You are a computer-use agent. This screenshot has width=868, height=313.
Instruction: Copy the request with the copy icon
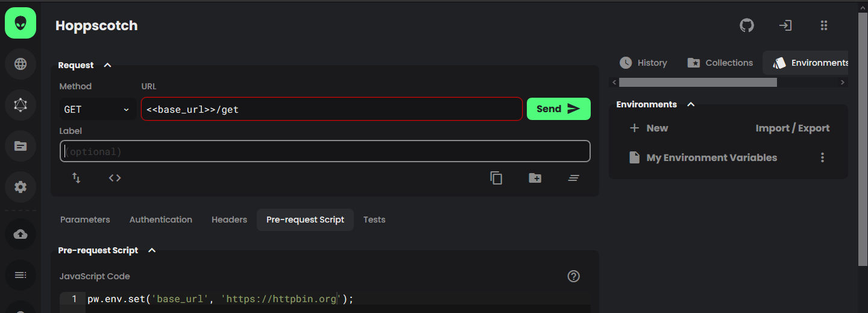tap(496, 178)
